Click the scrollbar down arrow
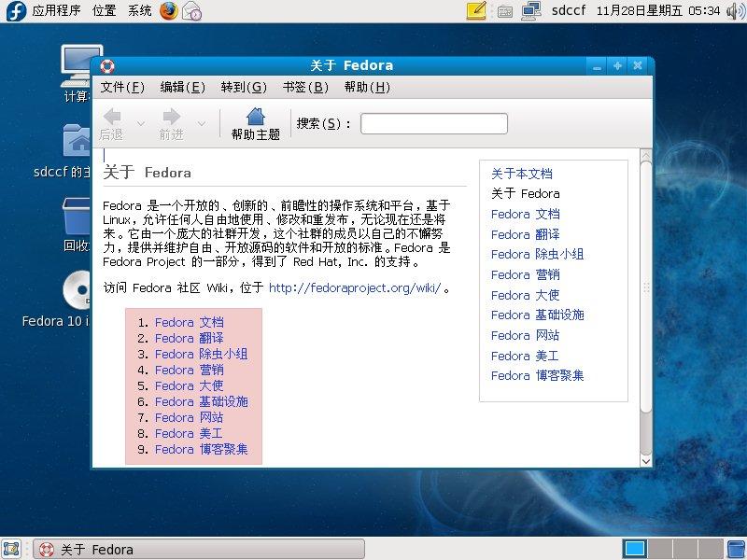The width and height of the screenshot is (747, 560). click(645, 460)
